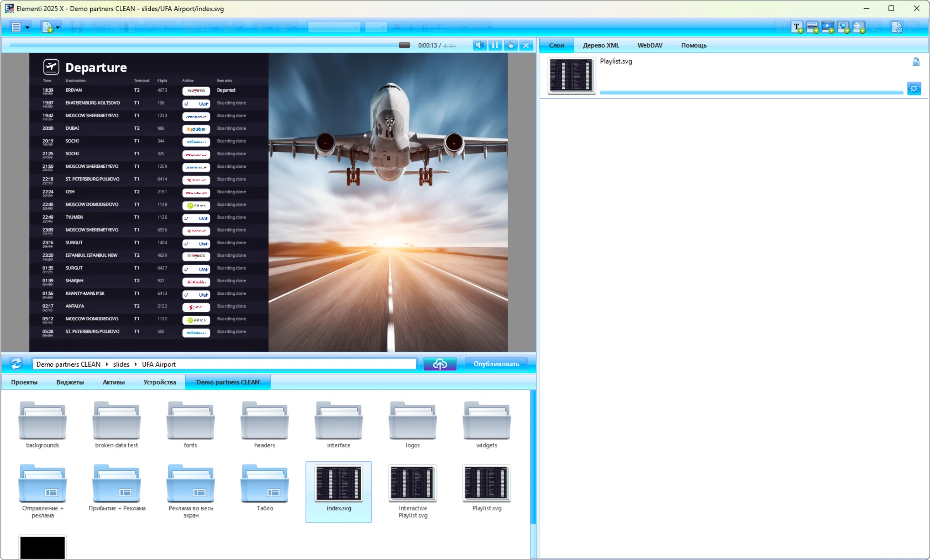Expand the main menu dropdown arrow
930x560 pixels.
pyautogui.click(x=27, y=27)
